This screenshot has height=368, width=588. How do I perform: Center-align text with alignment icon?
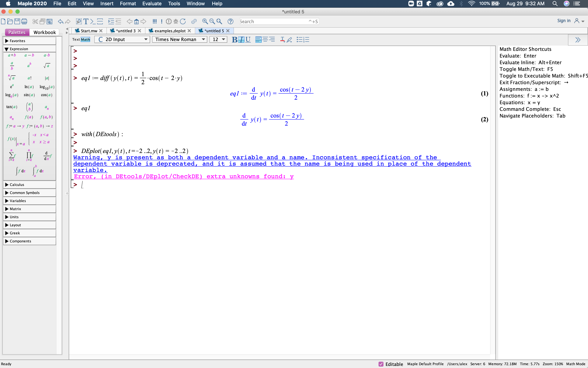point(265,39)
